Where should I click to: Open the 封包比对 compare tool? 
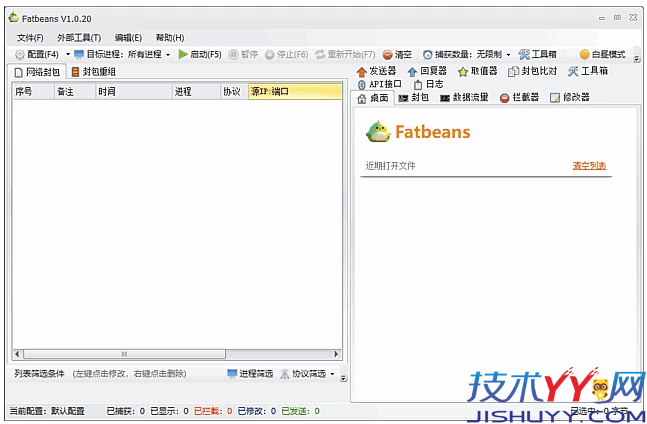532,71
